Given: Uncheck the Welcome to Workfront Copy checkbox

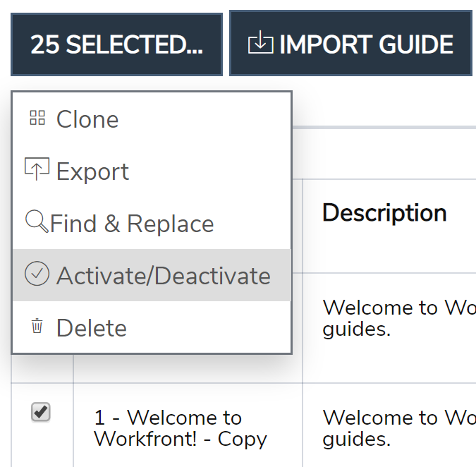Looking at the screenshot, I should [x=41, y=413].
